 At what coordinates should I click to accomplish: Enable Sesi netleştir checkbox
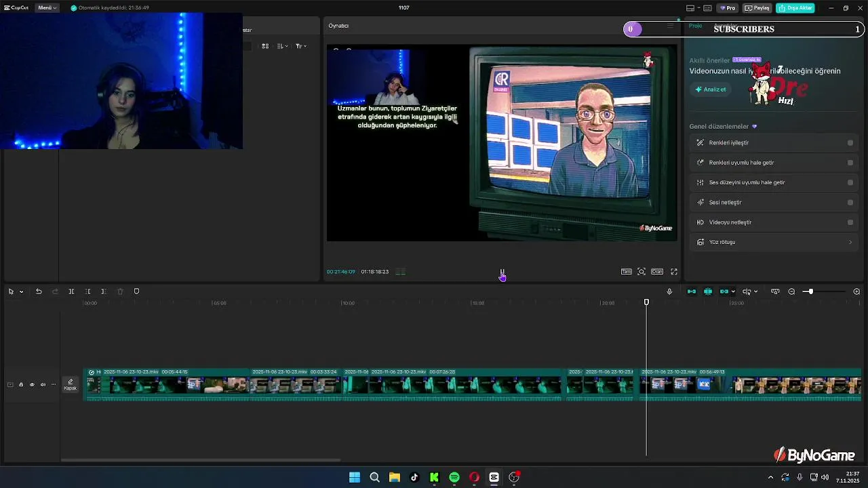click(850, 202)
